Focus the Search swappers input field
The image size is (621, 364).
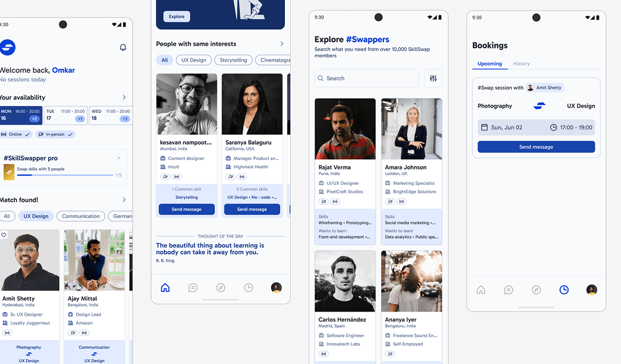pyautogui.click(x=367, y=78)
